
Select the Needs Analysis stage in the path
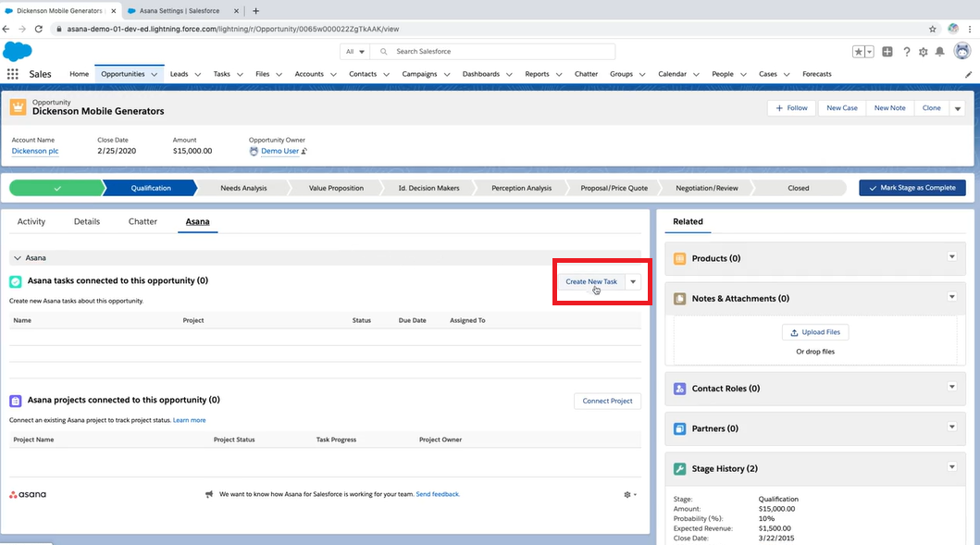pos(243,188)
